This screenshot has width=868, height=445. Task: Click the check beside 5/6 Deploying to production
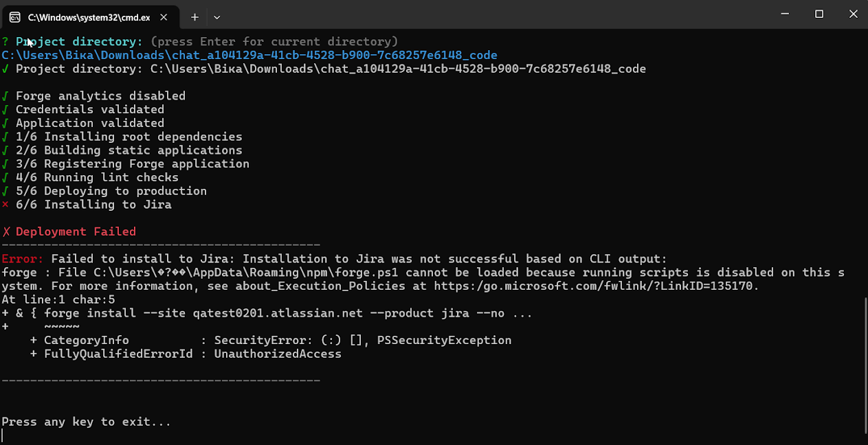coord(5,192)
